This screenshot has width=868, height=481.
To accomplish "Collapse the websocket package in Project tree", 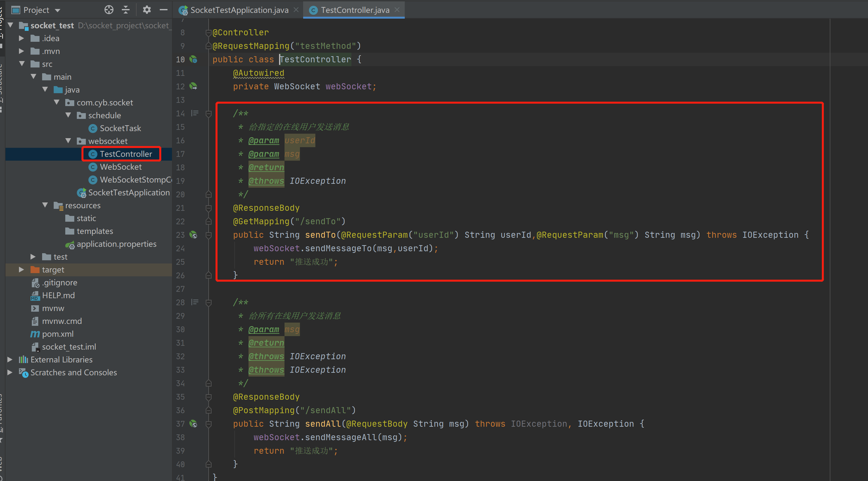I will point(68,141).
